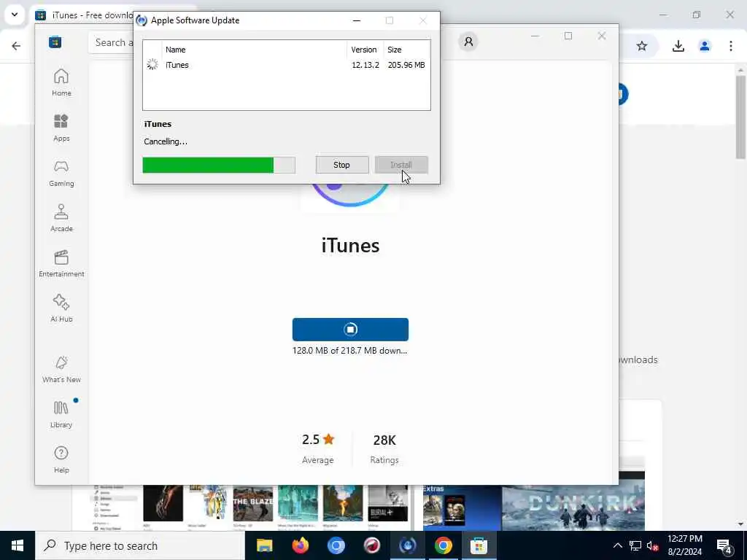Click the taskbar clock and date
The height and width of the screenshot is (560, 747).
pos(684,545)
